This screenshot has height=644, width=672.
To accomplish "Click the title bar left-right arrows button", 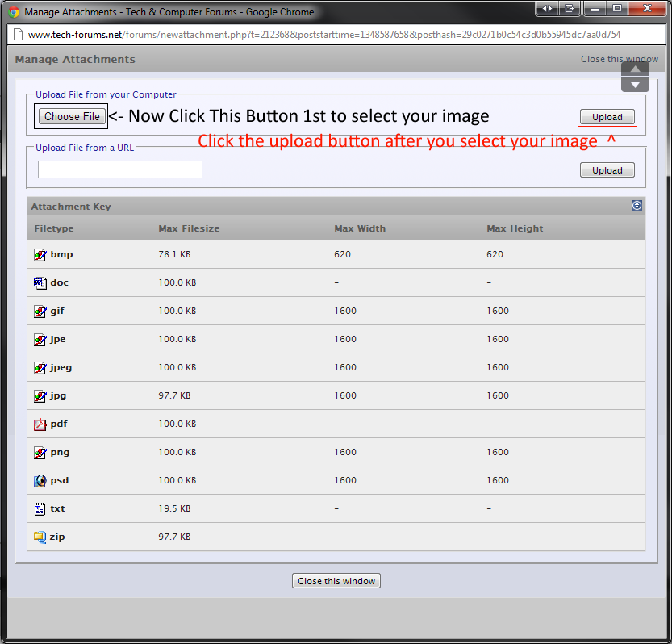I will click(547, 8).
